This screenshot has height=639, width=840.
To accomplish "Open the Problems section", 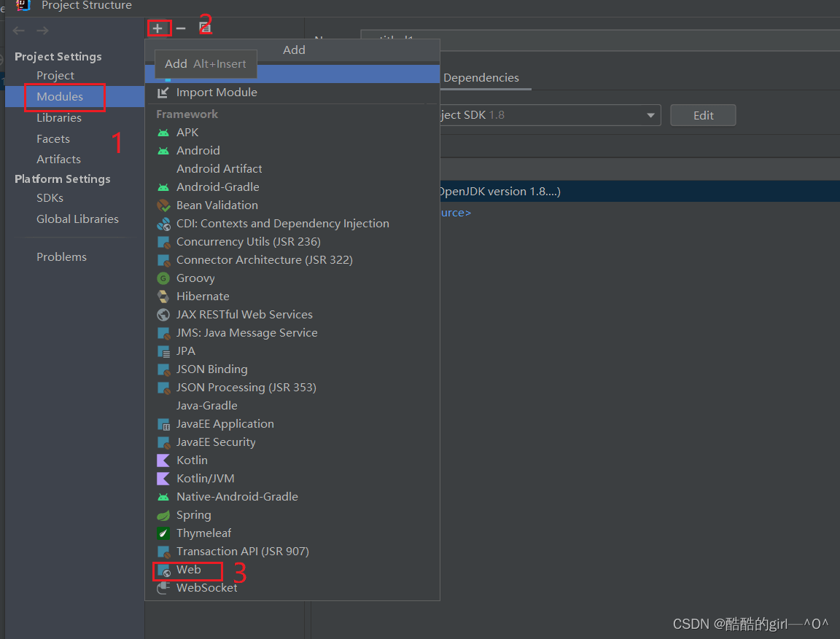I will point(61,257).
